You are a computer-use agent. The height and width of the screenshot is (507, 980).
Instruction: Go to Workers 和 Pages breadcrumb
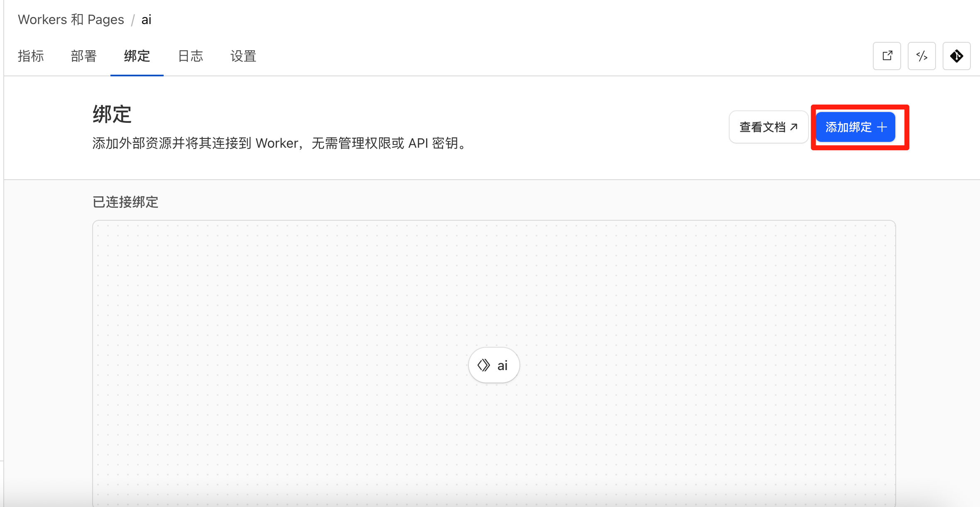[71, 19]
